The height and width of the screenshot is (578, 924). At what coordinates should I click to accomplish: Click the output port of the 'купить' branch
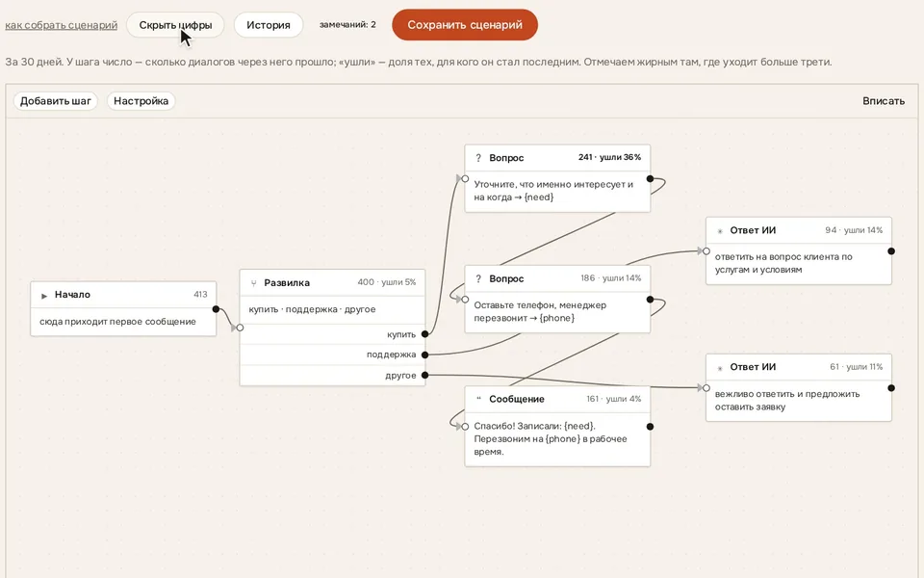coord(424,334)
